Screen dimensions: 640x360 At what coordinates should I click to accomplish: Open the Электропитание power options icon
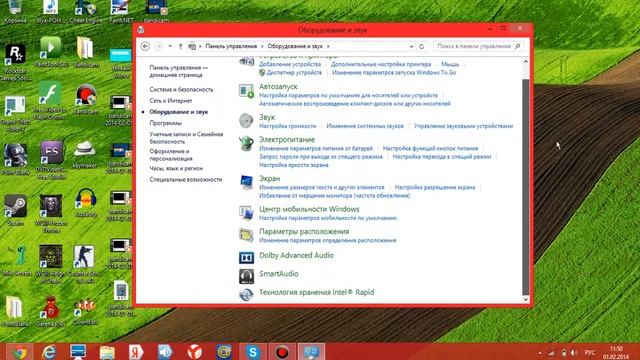246,144
